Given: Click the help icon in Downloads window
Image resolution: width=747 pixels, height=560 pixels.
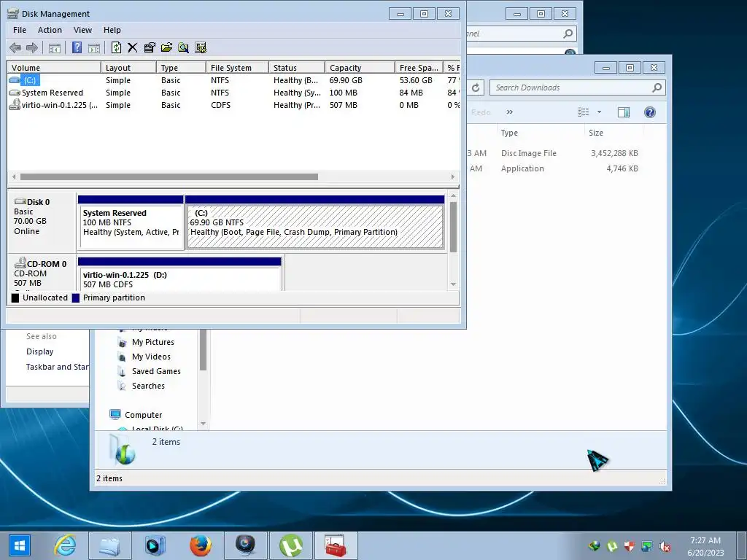Looking at the screenshot, I should (x=650, y=112).
